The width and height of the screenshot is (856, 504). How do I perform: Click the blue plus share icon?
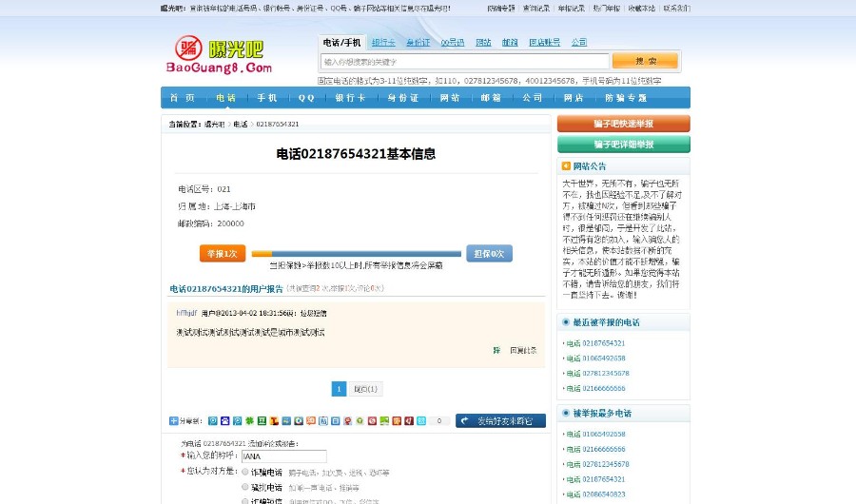[x=173, y=420]
